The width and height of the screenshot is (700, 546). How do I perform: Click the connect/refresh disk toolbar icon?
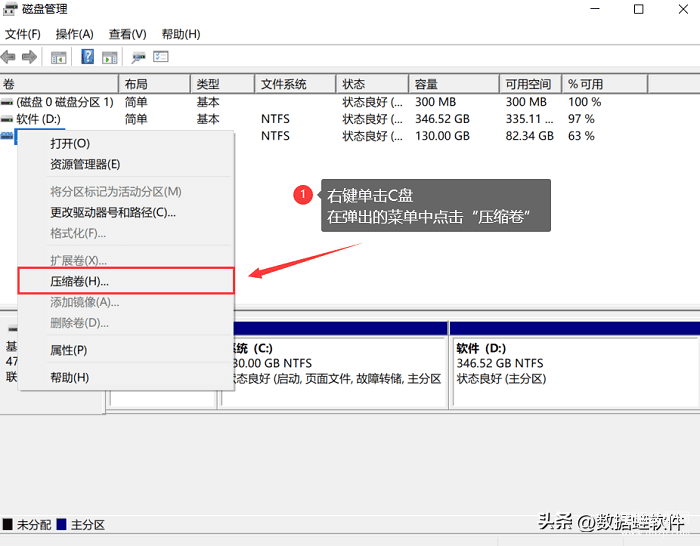138,57
